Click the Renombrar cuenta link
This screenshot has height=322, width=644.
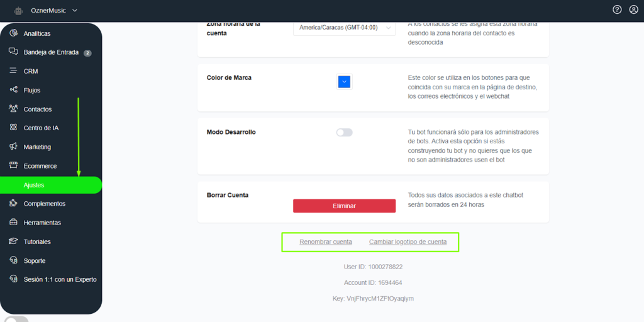click(325, 242)
